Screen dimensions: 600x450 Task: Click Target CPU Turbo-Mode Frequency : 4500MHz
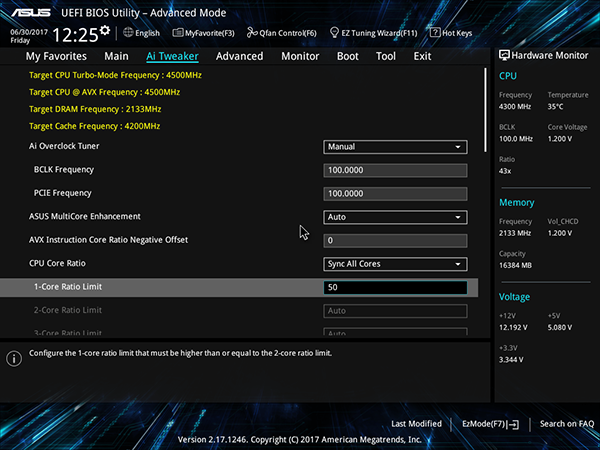(115, 75)
